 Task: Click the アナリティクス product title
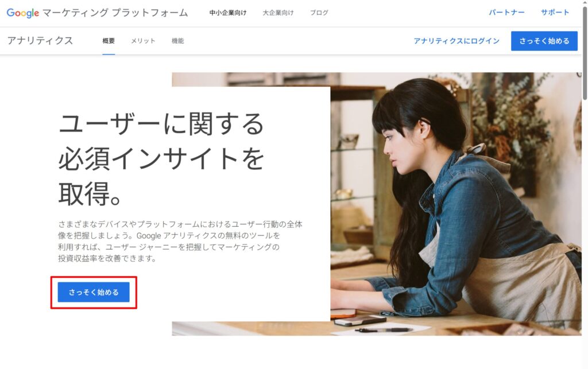pyautogui.click(x=40, y=41)
